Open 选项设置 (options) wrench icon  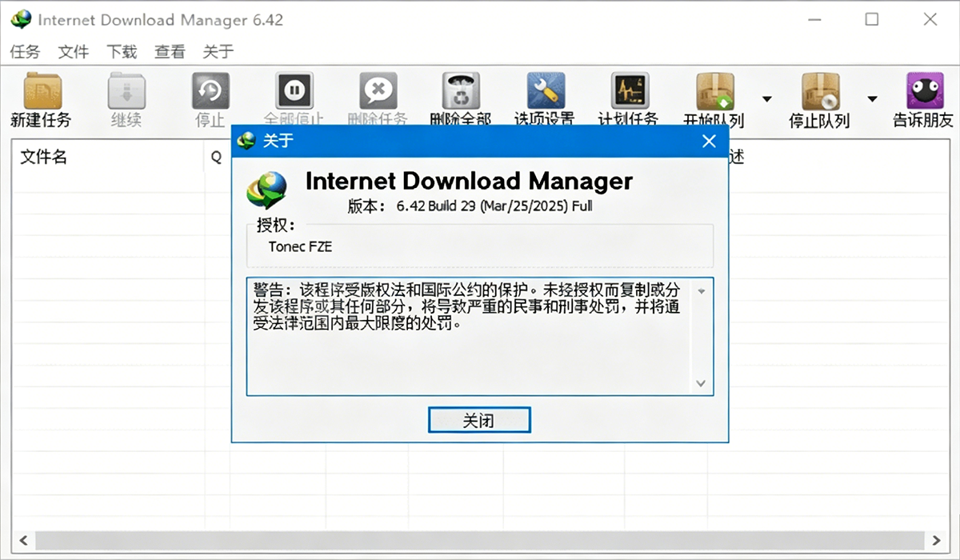point(546,90)
